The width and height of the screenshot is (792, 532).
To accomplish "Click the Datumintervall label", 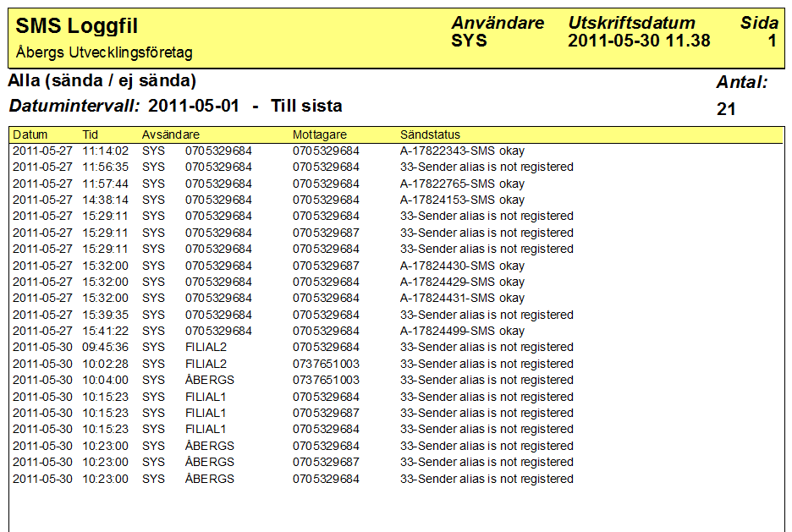I will pos(74,106).
